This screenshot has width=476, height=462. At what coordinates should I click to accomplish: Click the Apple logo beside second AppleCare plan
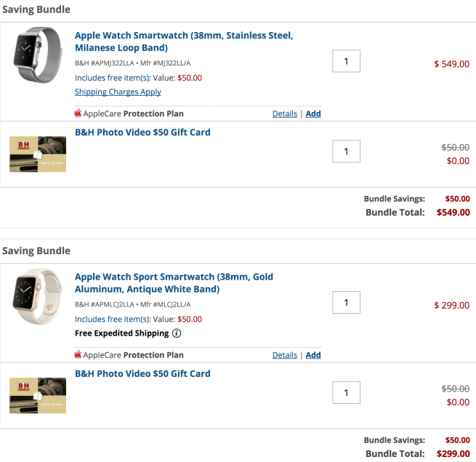click(x=78, y=354)
